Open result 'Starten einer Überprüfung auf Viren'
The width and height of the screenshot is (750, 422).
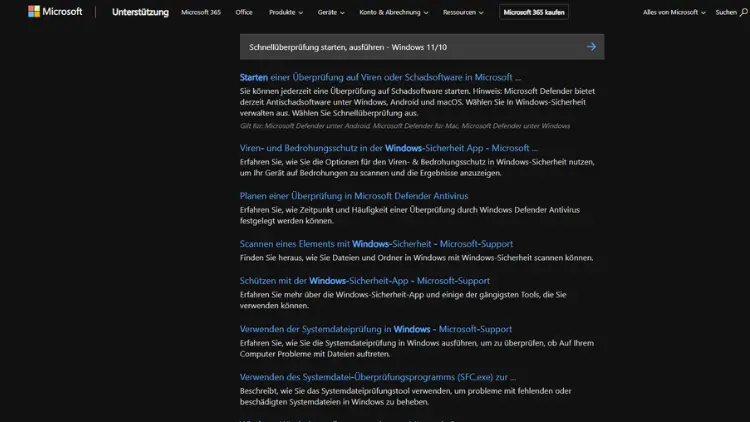[x=380, y=77]
